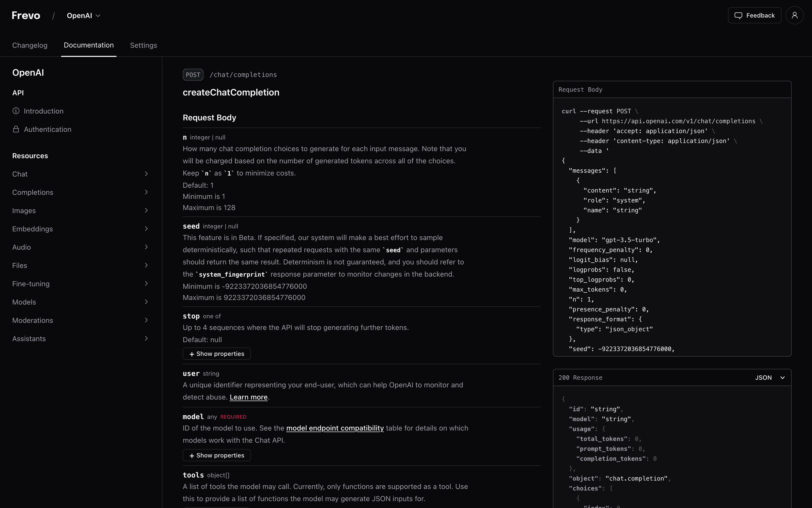The image size is (812, 508).
Task: Click the tools parameter name
Action: pyautogui.click(x=193, y=475)
